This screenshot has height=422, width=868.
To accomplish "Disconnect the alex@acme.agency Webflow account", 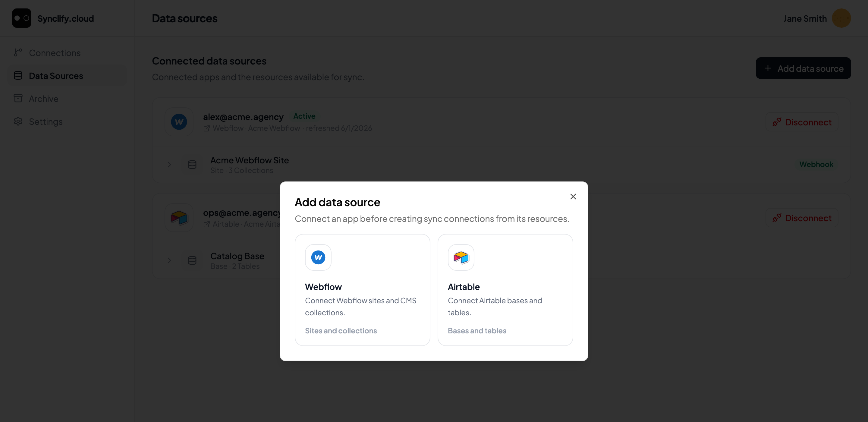I will (802, 122).
